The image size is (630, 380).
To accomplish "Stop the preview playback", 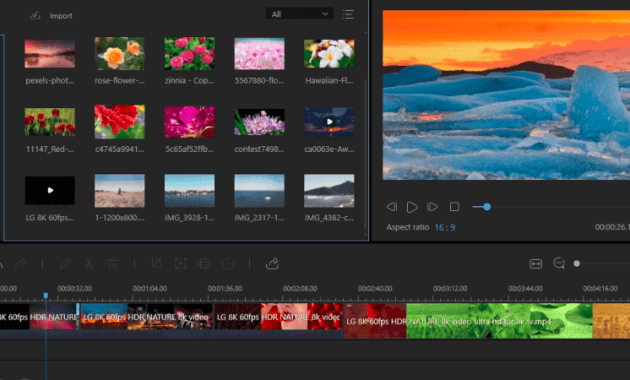I will 454,207.
